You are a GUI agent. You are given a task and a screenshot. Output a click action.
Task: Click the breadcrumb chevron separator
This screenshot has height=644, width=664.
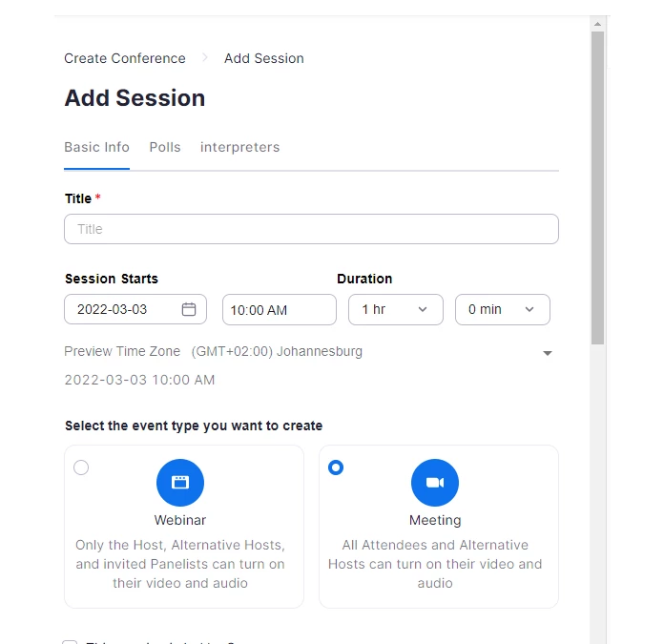click(205, 57)
